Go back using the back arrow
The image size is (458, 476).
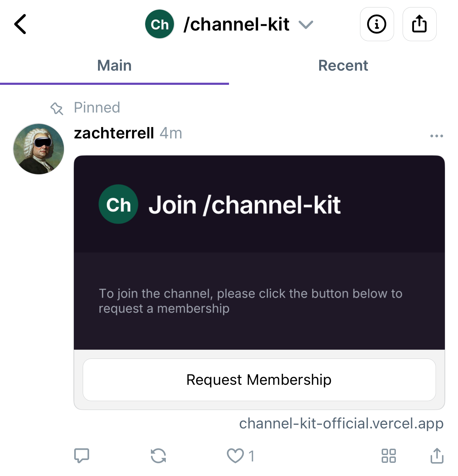tap(21, 24)
